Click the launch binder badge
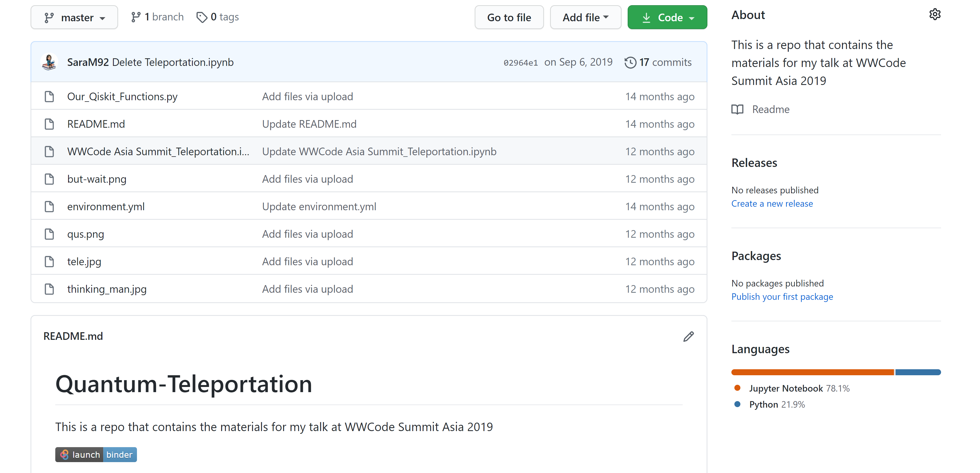 96,455
